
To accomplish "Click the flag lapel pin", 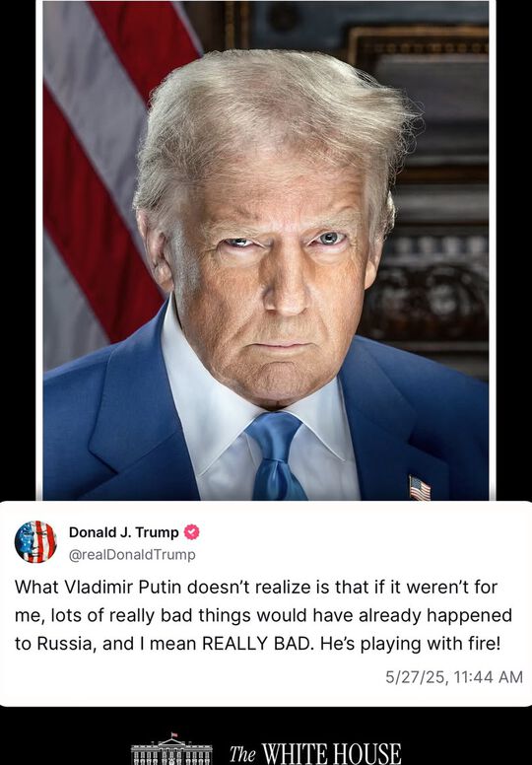I will 420,488.
